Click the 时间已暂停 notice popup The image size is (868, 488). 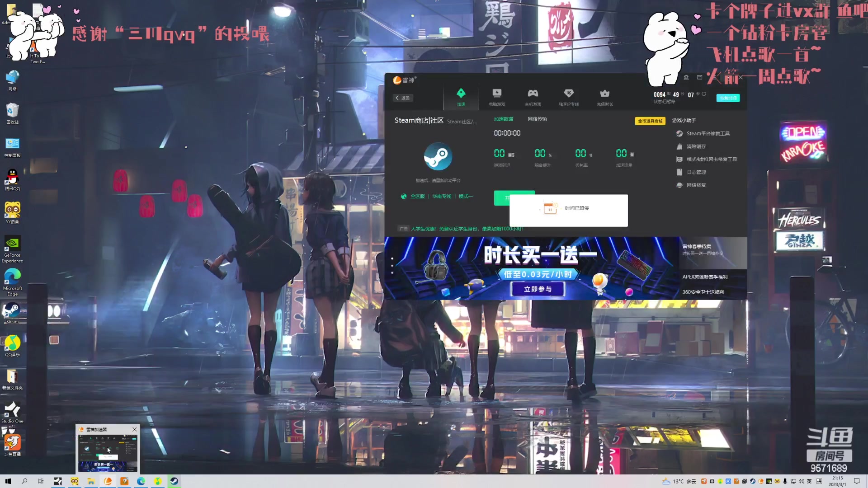pos(568,211)
